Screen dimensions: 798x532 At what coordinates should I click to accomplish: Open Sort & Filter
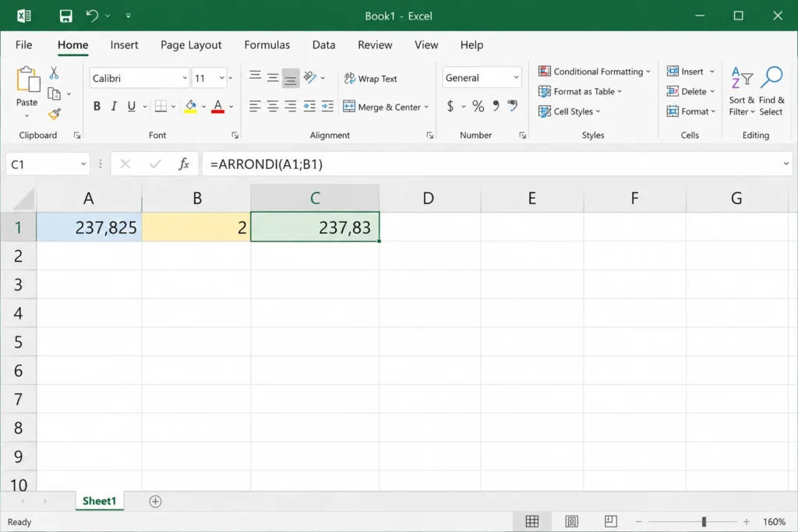[741, 92]
